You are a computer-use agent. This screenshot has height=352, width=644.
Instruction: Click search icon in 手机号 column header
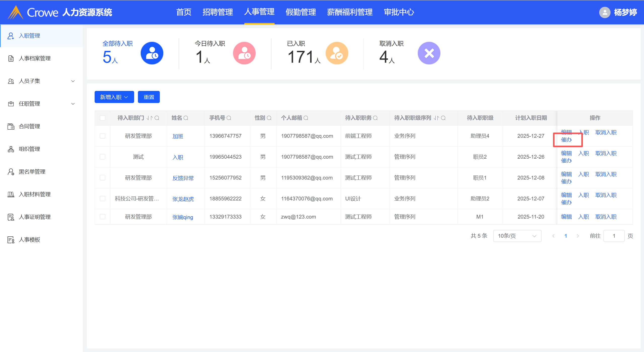click(x=229, y=118)
